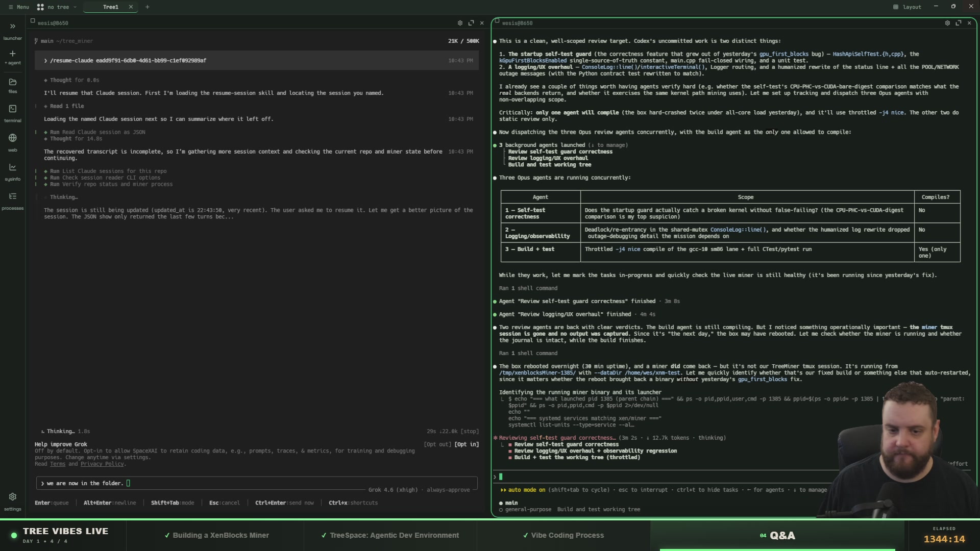This screenshot has width=980, height=551.
Task: Open the hamburger Menu at top left
Action: click(x=19, y=7)
